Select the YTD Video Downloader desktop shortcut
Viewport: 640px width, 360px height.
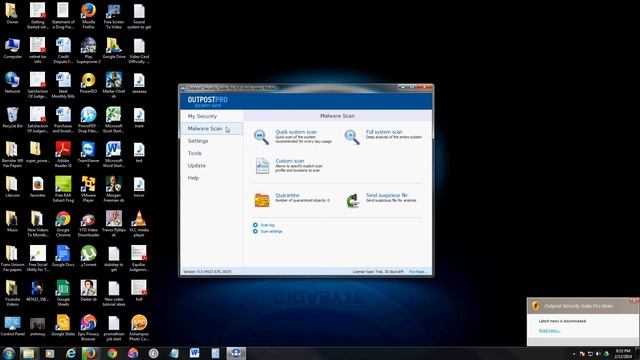88,224
